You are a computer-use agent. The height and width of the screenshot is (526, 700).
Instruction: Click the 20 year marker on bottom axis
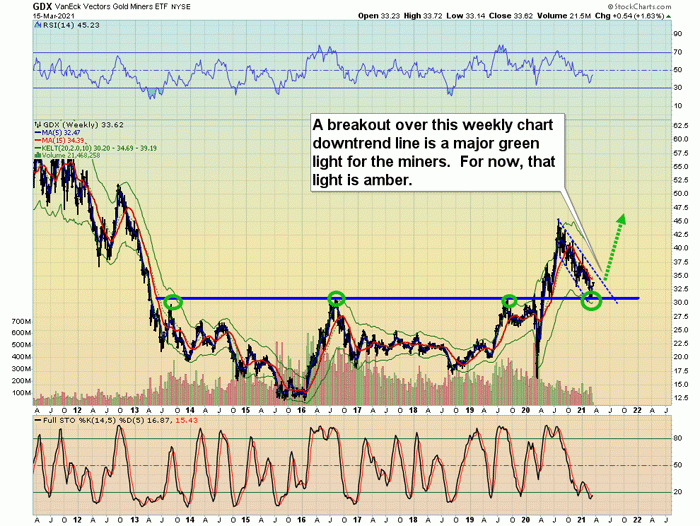525,520
